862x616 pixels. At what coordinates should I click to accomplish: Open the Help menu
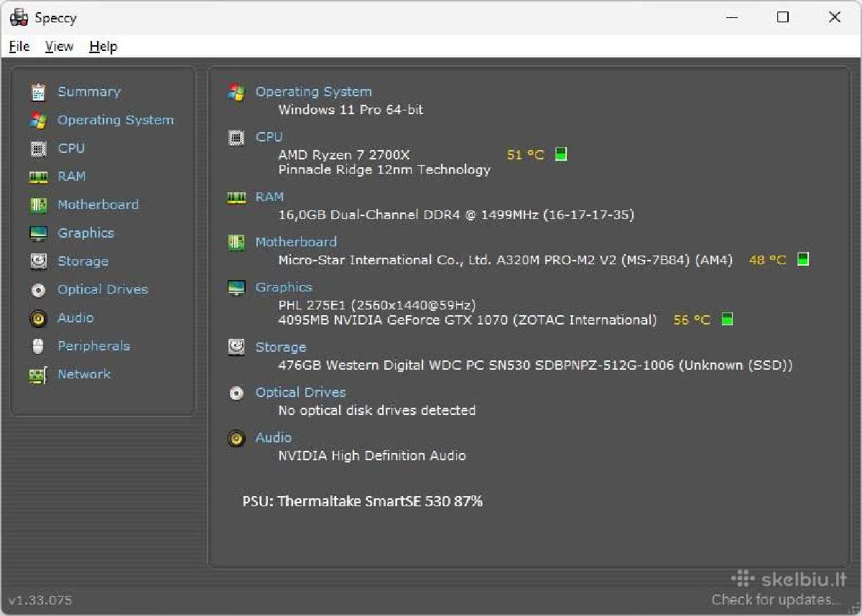click(x=103, y=47)
